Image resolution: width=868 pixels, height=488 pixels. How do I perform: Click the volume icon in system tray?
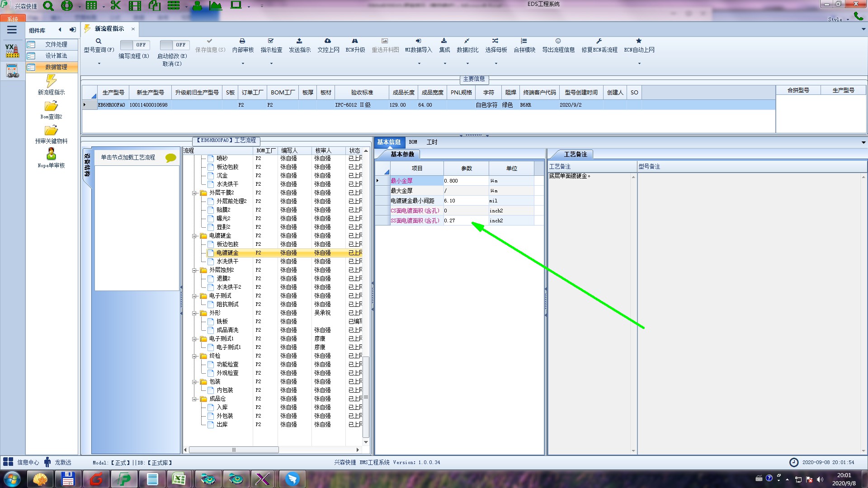[820, 479]
